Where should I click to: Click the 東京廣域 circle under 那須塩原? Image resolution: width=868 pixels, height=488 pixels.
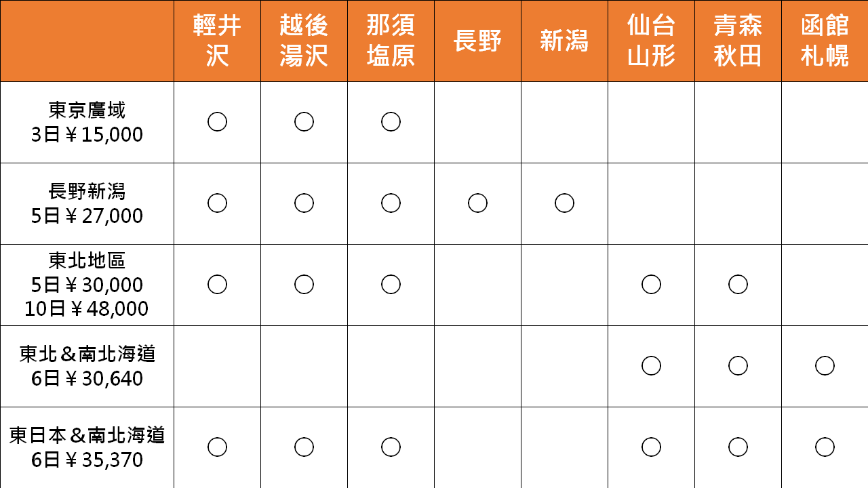391,122
